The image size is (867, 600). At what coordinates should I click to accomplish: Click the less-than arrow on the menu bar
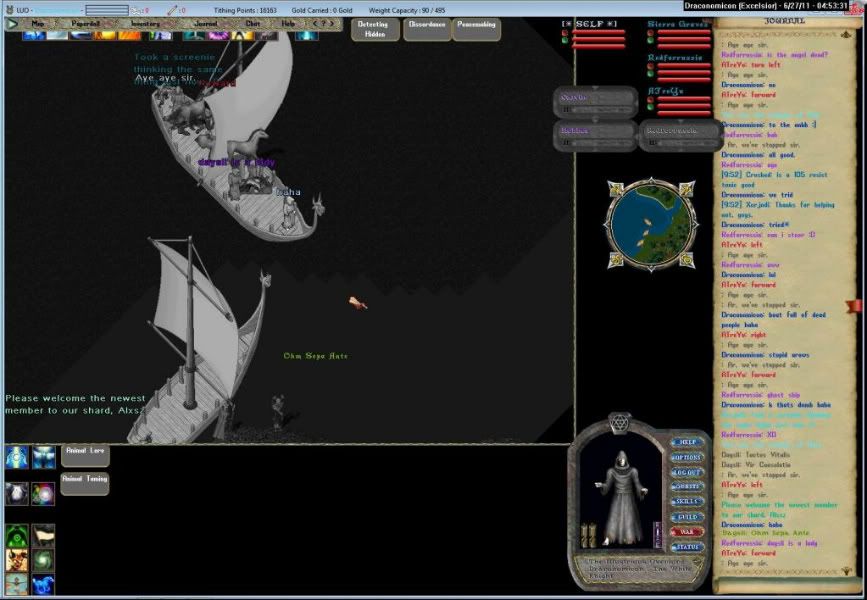[315, 24]
